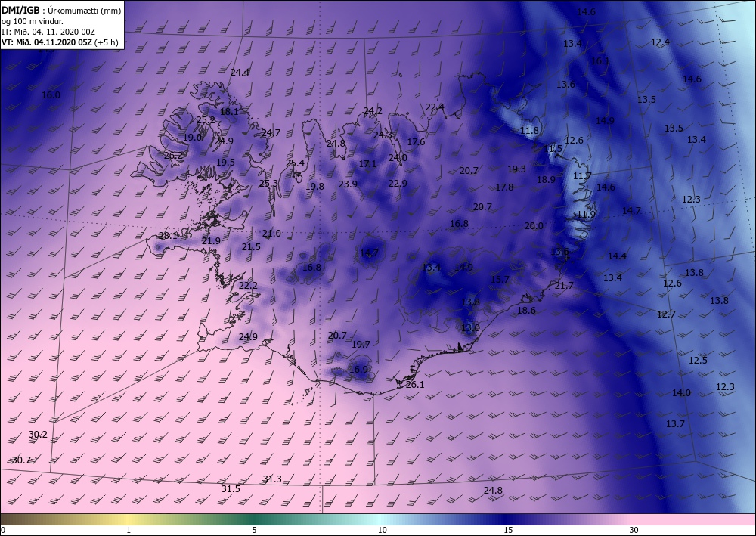Select the map value "25.4"

[x=295, y=163]
